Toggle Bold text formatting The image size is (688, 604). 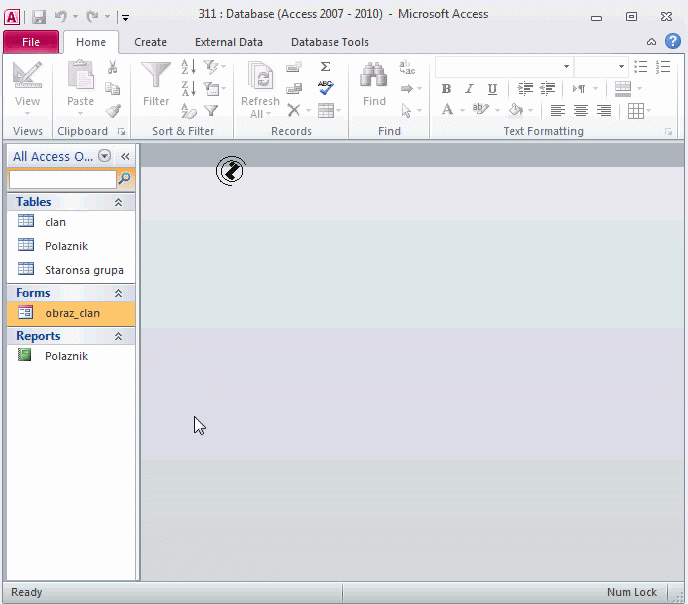446,89
